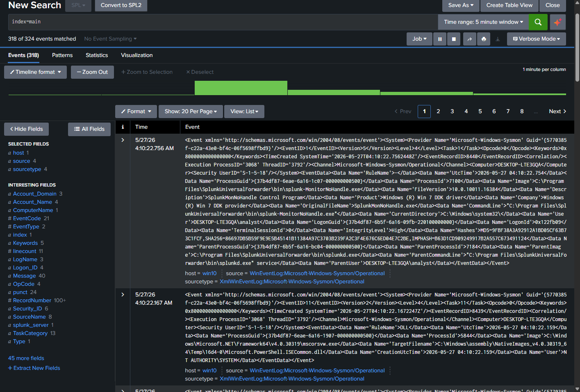Image resolution: width=580 pixels, height=392 pixels.
Task: Click the Hide Fields button
Action: tap(26, 129)
